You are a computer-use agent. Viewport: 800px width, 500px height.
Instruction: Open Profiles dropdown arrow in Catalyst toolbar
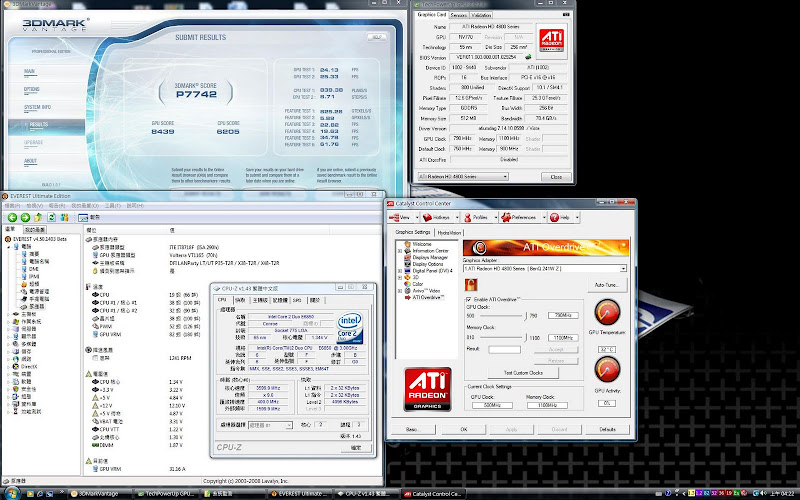pyautogui.click(x=494, y=217)
